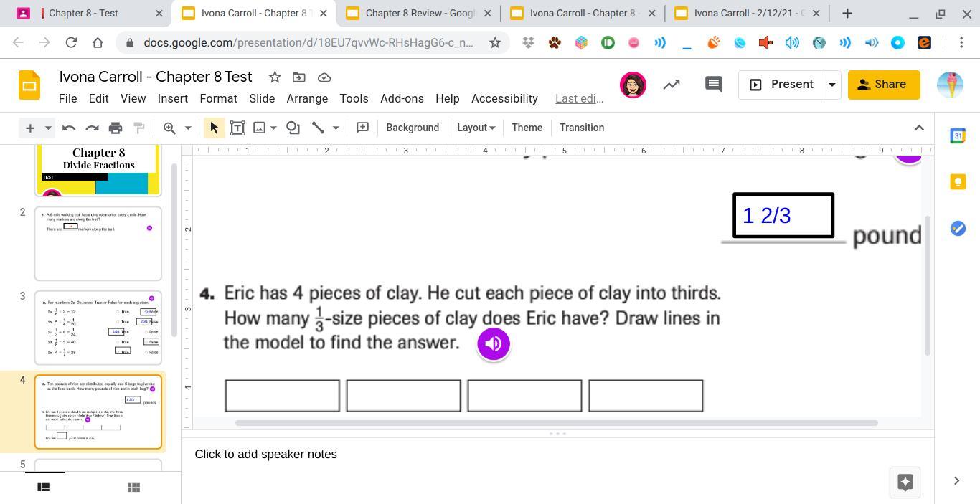
Task: Select slide 2 thumbnail
Action: [98, 244]
